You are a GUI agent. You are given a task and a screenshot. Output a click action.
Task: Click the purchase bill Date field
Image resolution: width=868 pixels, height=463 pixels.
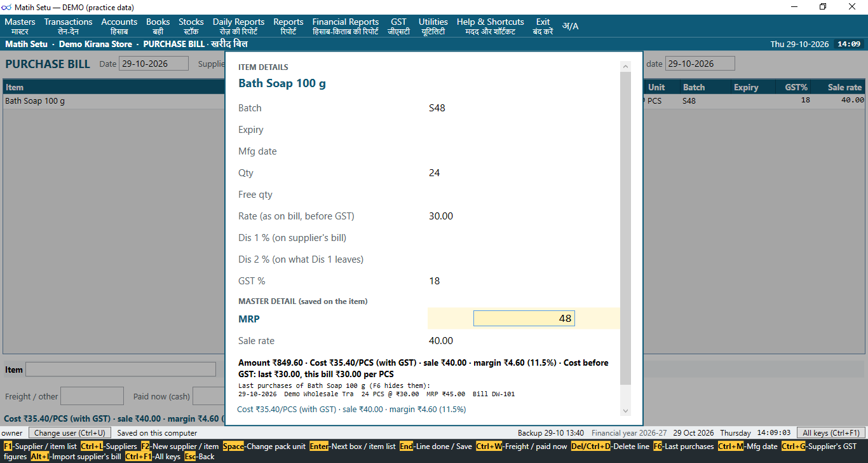(154, 64)
